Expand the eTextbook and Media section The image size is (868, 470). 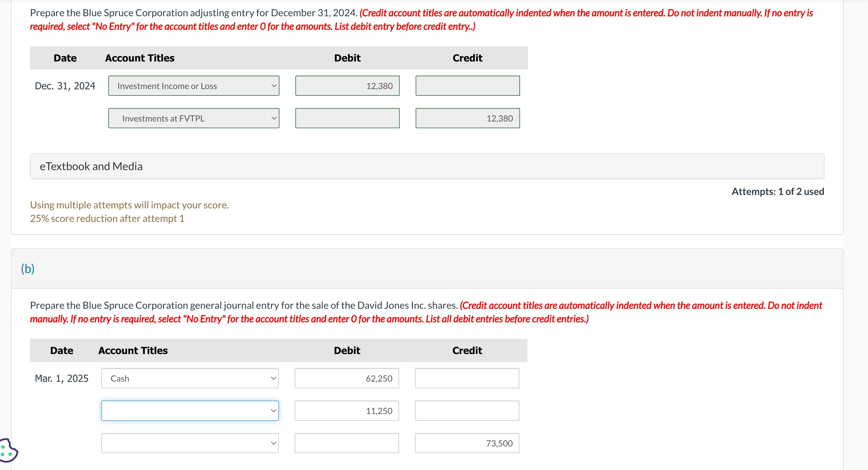tap(91, 166)
